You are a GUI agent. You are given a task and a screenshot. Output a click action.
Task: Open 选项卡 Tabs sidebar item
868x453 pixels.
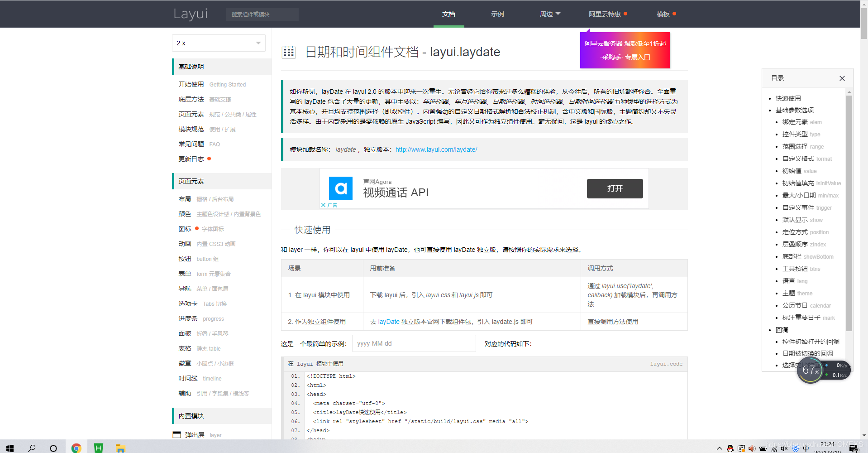click(x=202, y=304)
